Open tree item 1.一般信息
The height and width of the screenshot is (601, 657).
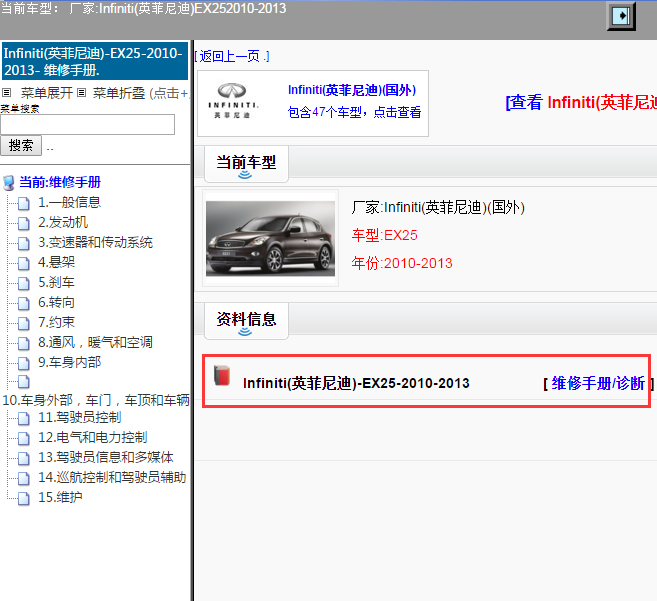point(70,202)
